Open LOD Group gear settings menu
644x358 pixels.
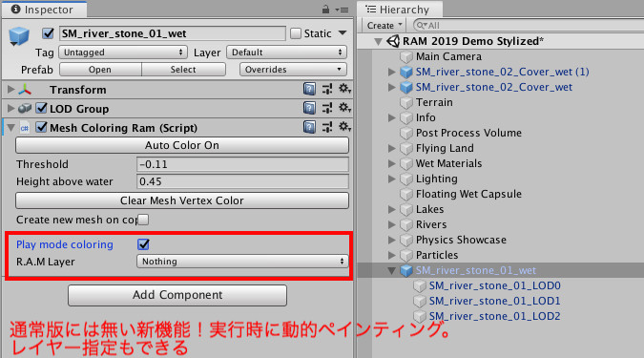[x=344, y=108]
